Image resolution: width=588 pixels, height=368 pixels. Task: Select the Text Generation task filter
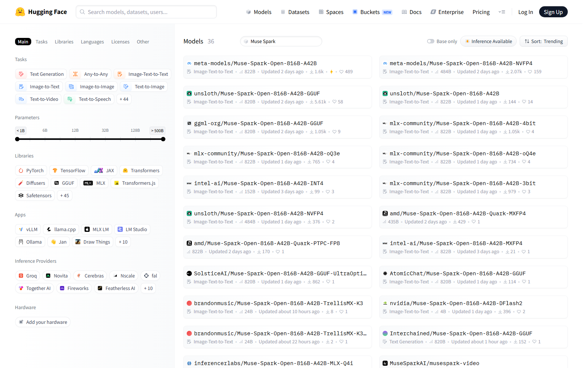[x=41, y=74]
